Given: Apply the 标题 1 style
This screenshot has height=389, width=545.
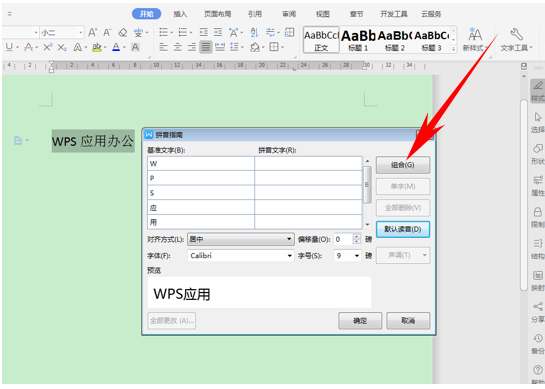Looking at the screenshot, I should 358,40.
